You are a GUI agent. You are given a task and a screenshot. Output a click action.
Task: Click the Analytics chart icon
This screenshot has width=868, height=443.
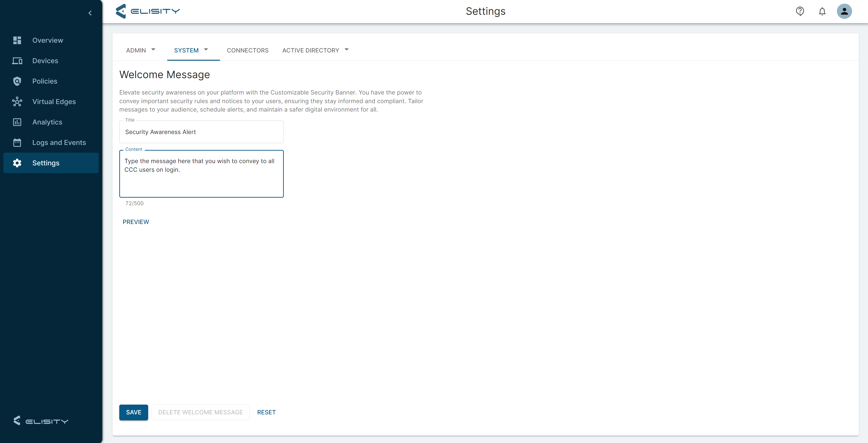[17, 122]
